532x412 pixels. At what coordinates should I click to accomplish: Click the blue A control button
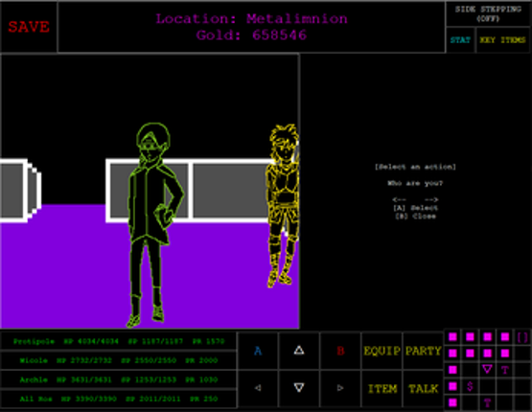tap(258, 351)
